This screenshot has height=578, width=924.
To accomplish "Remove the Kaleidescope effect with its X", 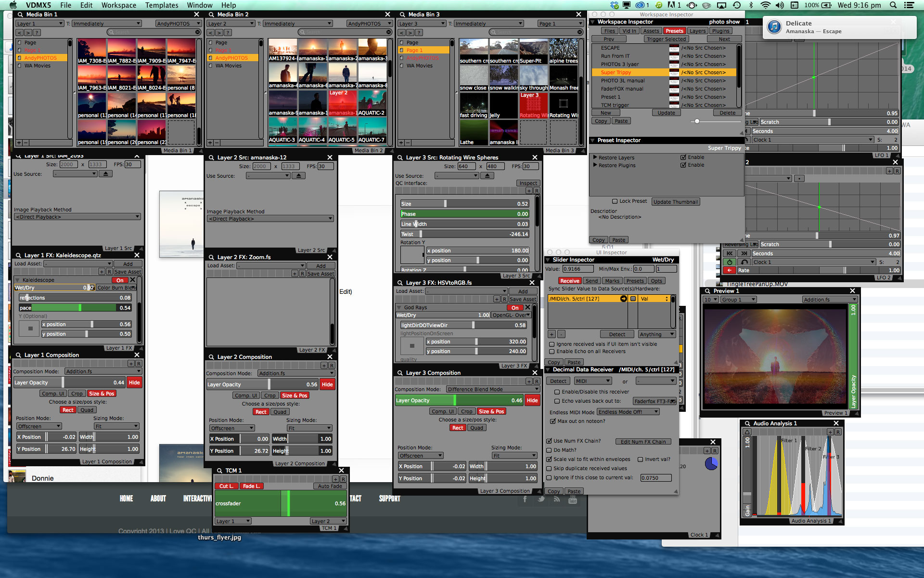I will click(133, 280).
